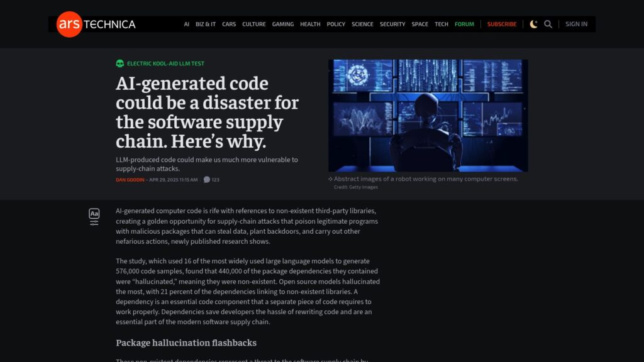The width and height of the screenshot is (644, 362).
Task: Toggle dark mode moon icon
Action: tap(533, 25)
